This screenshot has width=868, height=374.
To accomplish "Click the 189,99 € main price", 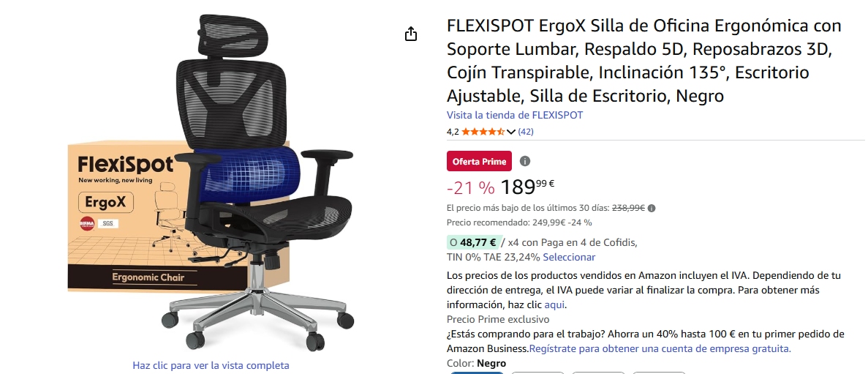I will coord(527,187).
